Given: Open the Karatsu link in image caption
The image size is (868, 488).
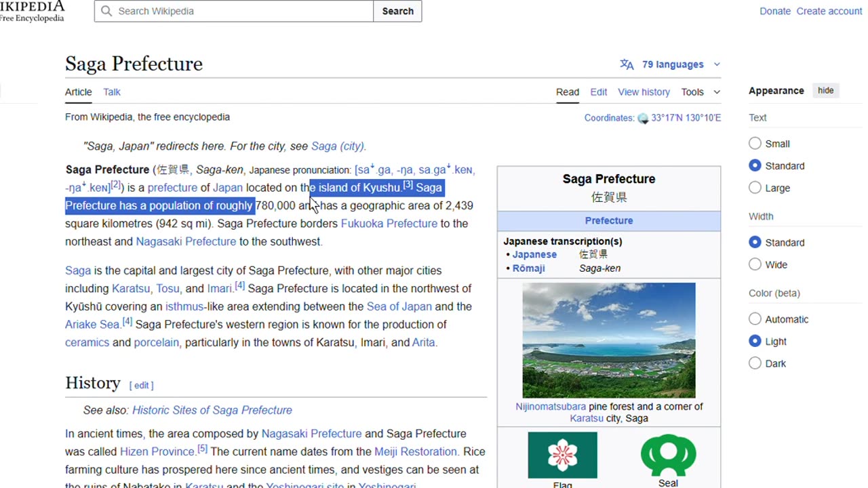Looking at the screenshot, I should click(587, 418).
